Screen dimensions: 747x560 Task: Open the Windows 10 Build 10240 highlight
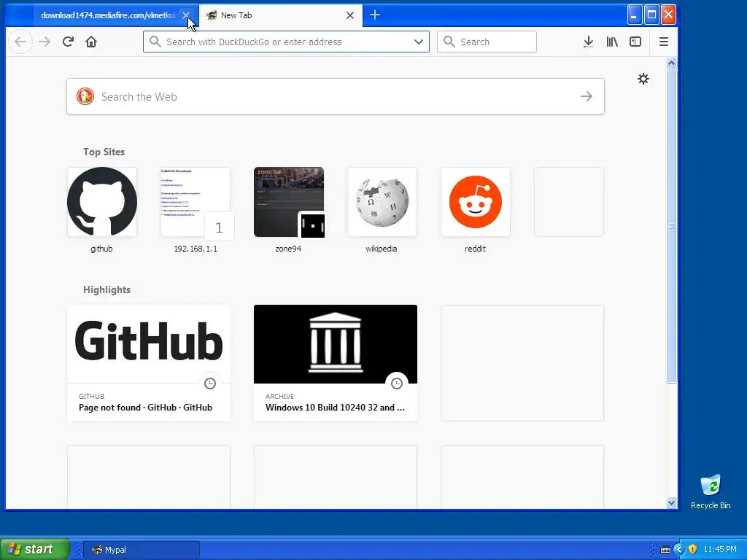(336, 363)
